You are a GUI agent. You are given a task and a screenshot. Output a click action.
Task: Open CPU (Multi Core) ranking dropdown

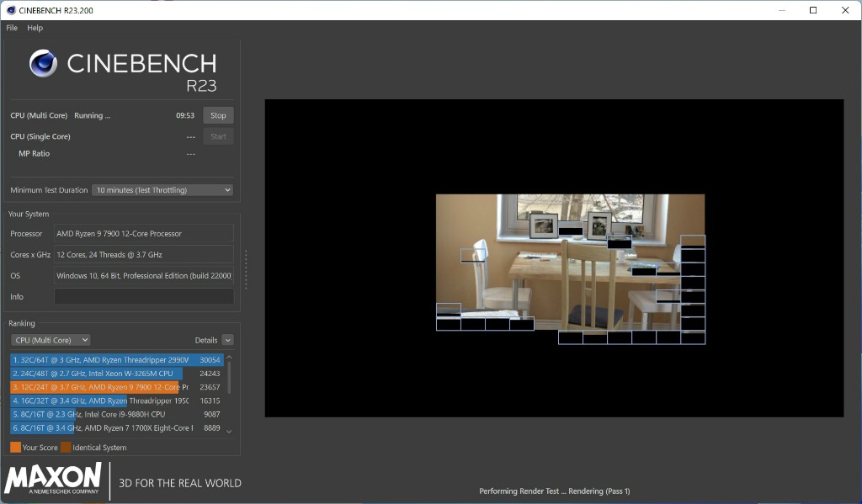point(51,340)
